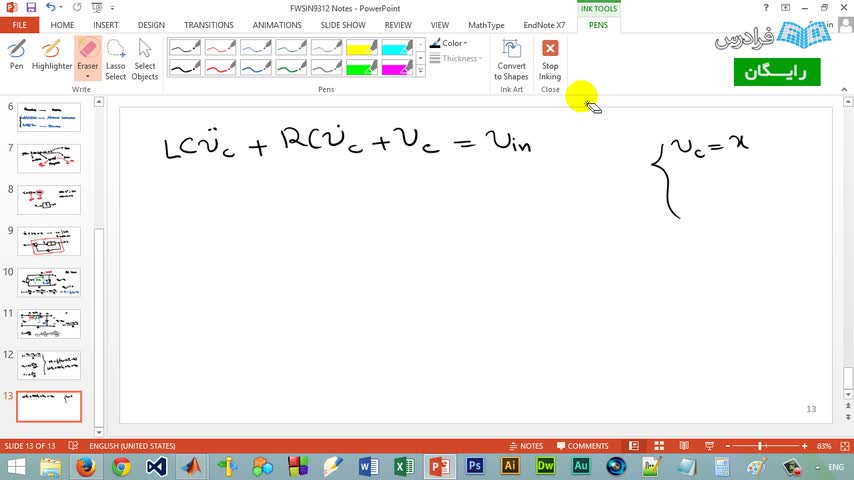Open the TRANSITIONS tab

pos(209,25)
